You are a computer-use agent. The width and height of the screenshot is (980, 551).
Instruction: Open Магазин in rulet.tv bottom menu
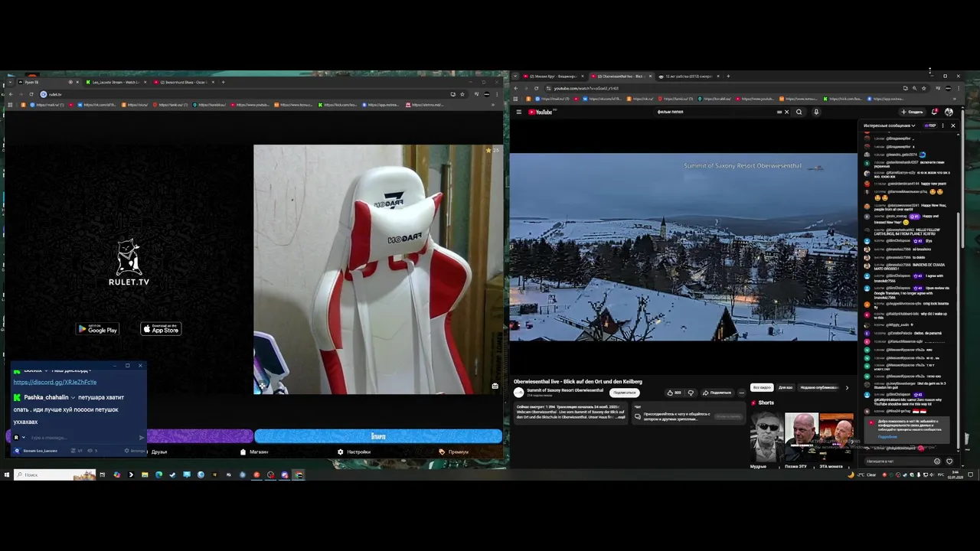click(x=255, y=452)
